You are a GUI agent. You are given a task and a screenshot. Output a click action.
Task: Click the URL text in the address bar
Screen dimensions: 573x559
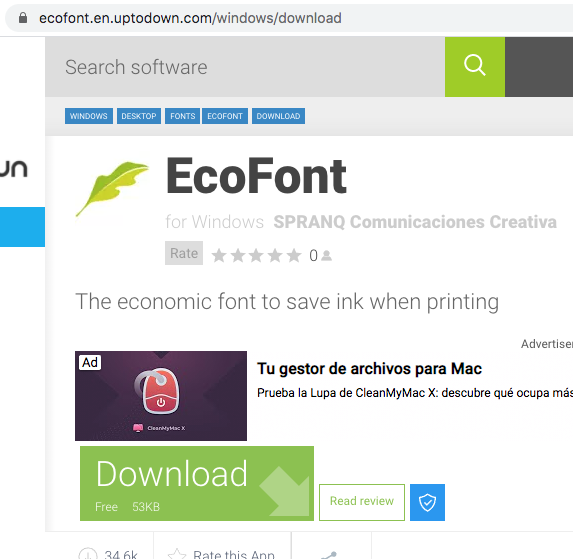pyautogui.click(x=190, y=18)
